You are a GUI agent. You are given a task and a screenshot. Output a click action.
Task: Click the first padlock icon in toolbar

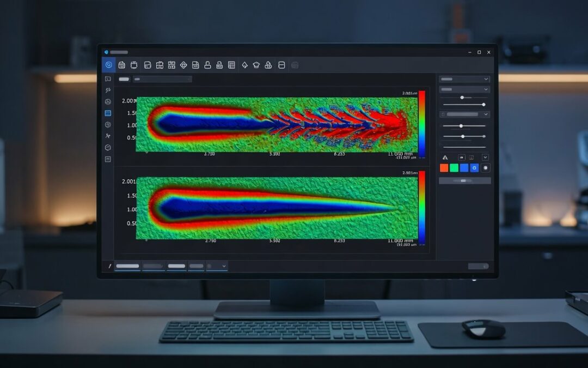(207, 65)
